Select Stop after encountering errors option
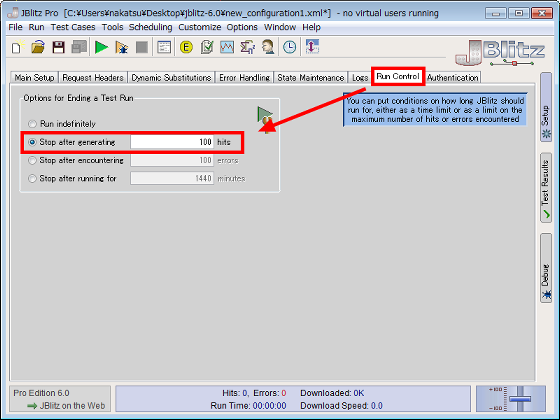560x420 pixels. pos(76,160)
